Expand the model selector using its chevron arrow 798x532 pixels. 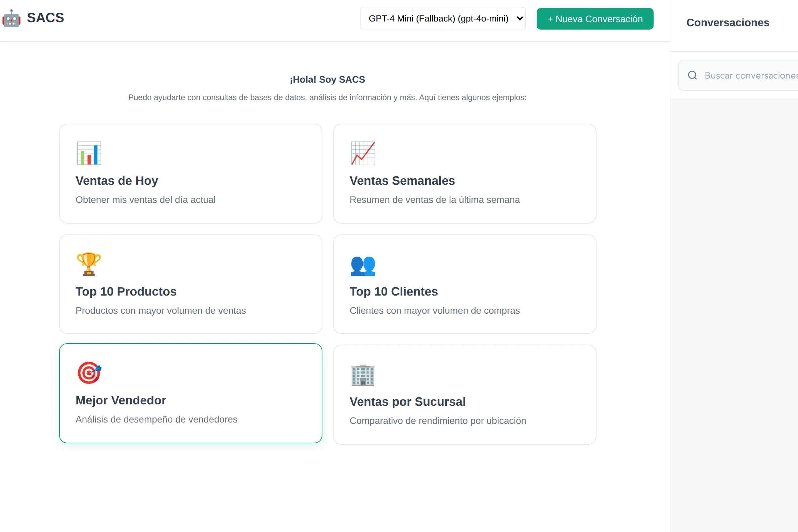click(520, 19)
